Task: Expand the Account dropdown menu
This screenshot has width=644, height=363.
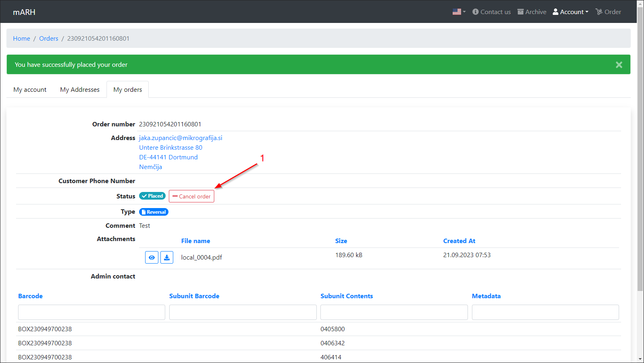Action: [570, 12]
